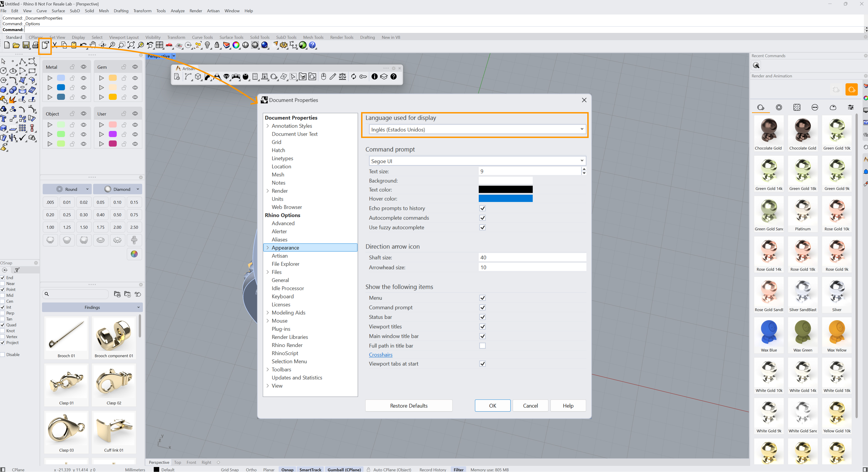Select the Pan hand tool

(x=93, y=45)
